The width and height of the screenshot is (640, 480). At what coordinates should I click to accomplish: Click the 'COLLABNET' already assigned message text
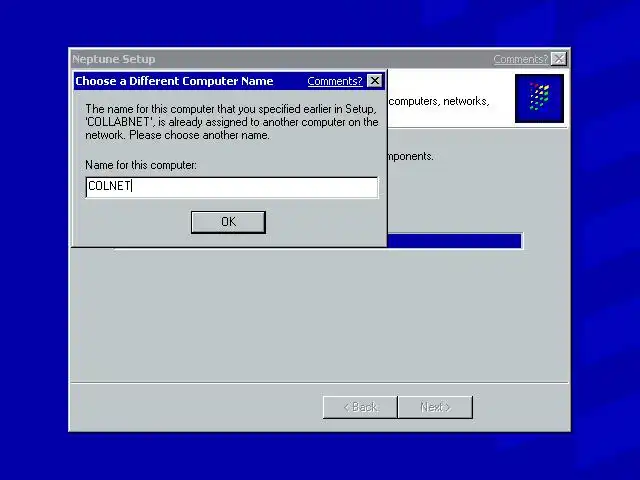tap(231, 122)
